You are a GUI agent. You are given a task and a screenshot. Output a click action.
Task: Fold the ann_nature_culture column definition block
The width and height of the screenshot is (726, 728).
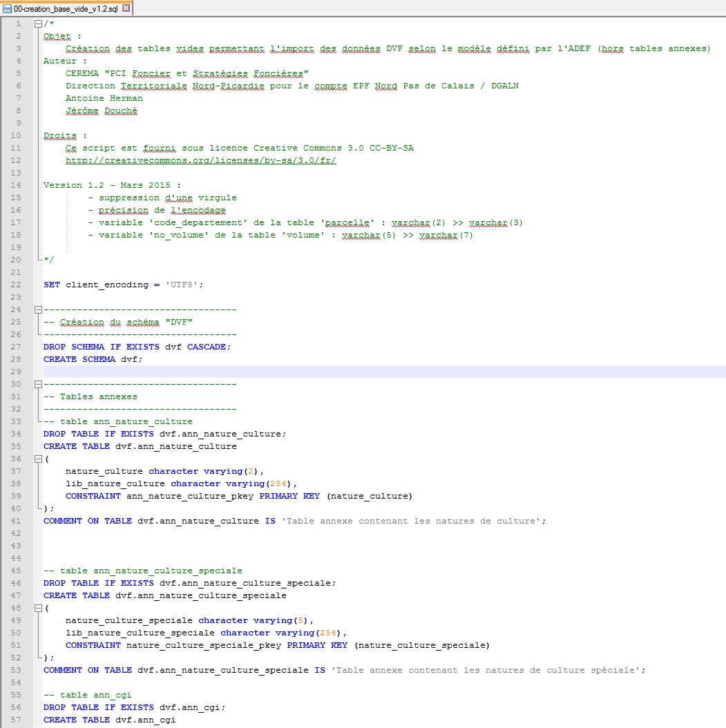click(x=38, y=459)
